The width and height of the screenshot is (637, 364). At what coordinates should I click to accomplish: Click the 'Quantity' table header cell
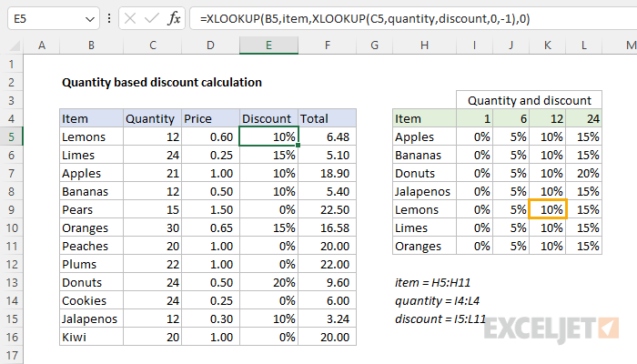153,118
